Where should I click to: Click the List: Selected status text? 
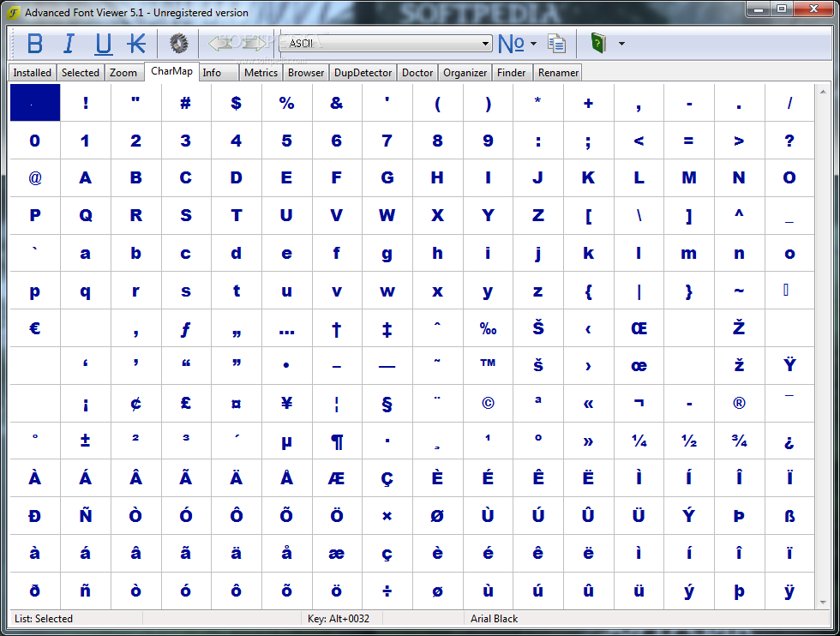pyautogui.click(x=44, y=618)
